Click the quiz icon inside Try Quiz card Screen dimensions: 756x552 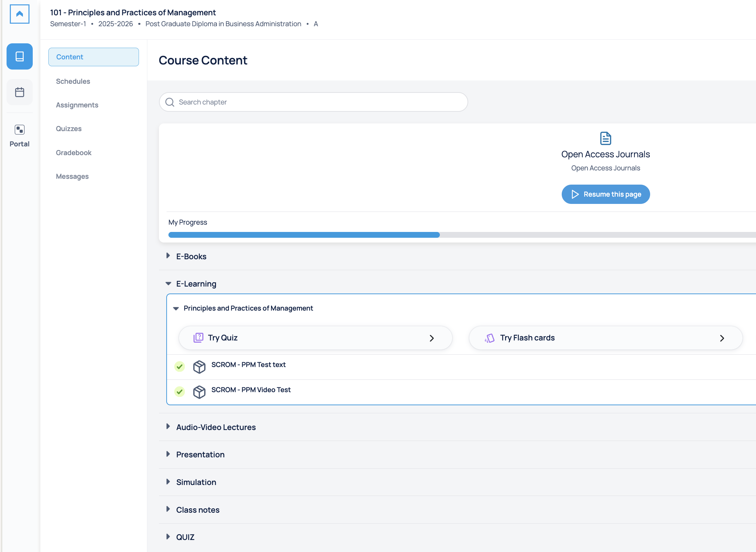point(199,338)
